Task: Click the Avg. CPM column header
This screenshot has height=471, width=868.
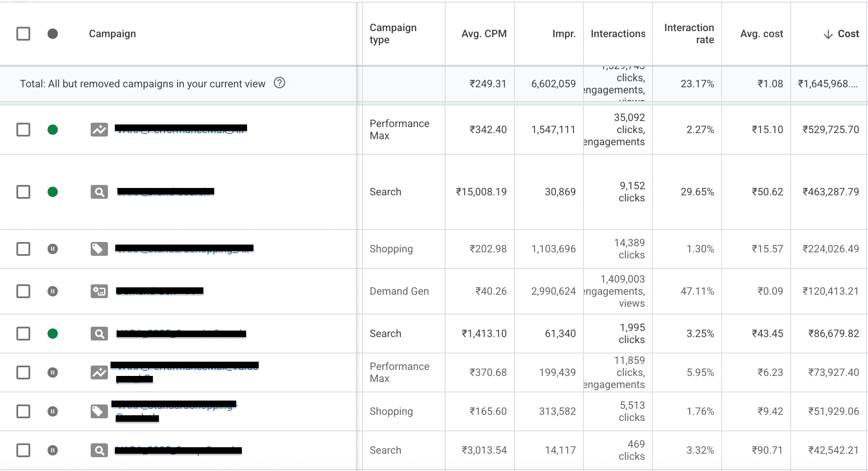Action: [484, 34]
